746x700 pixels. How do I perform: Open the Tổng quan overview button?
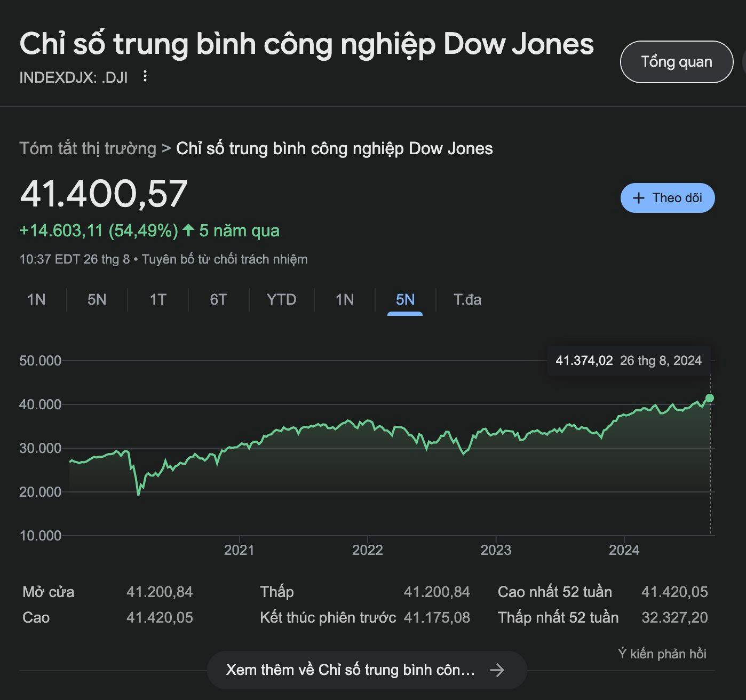point(677,62)
